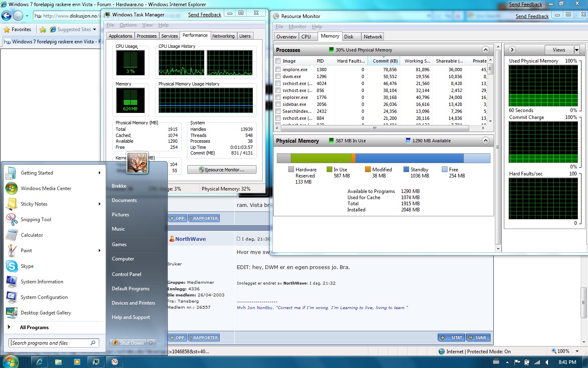588x368 pixels.
Task: Click the Resource Monitor button in Task Manager
Action: point(222,170)
